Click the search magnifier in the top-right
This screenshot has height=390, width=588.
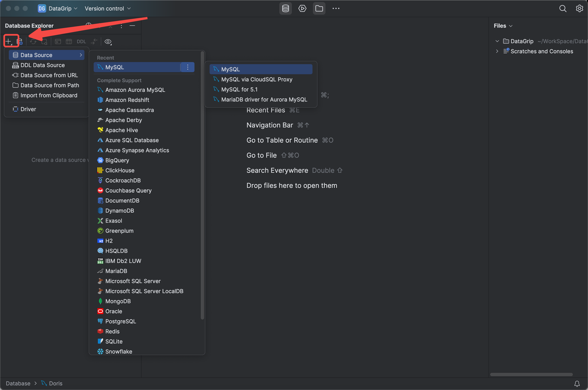563,8
